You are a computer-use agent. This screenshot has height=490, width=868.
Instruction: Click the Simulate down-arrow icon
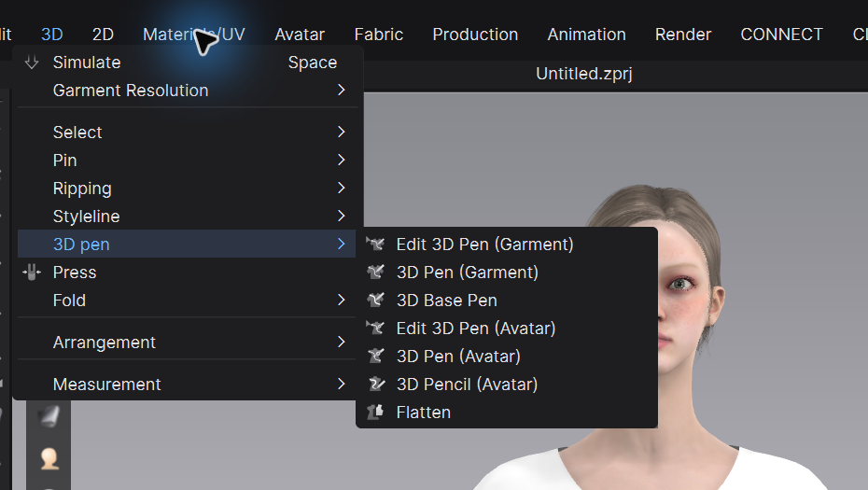(32, 62)
